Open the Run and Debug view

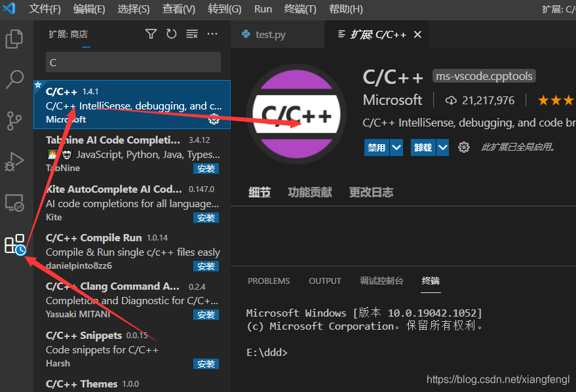14,162
